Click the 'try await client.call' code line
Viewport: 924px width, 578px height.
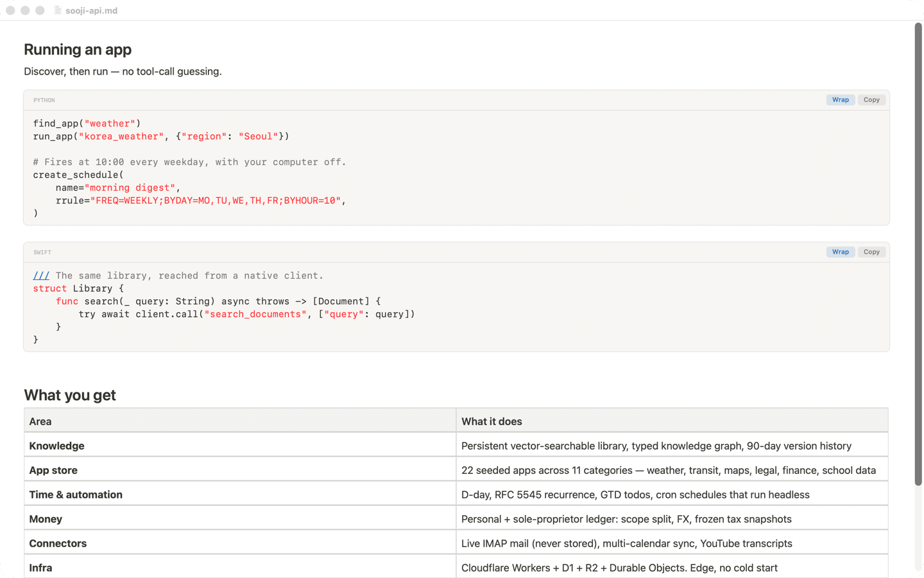pos(246,314)
